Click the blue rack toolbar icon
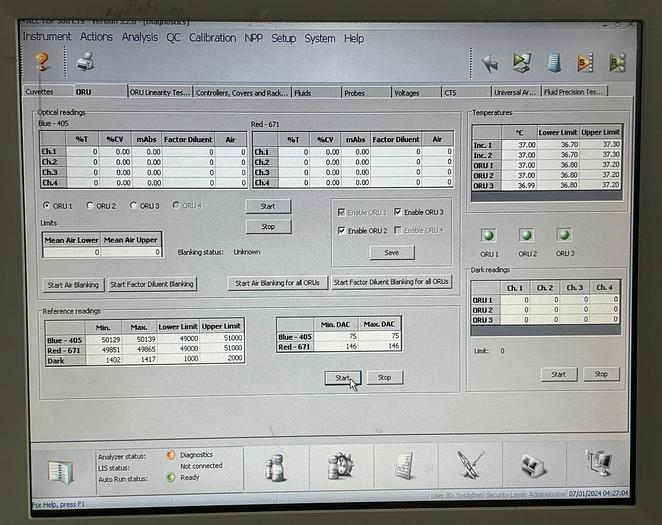662x525 pixels. (x=554, y=63)
